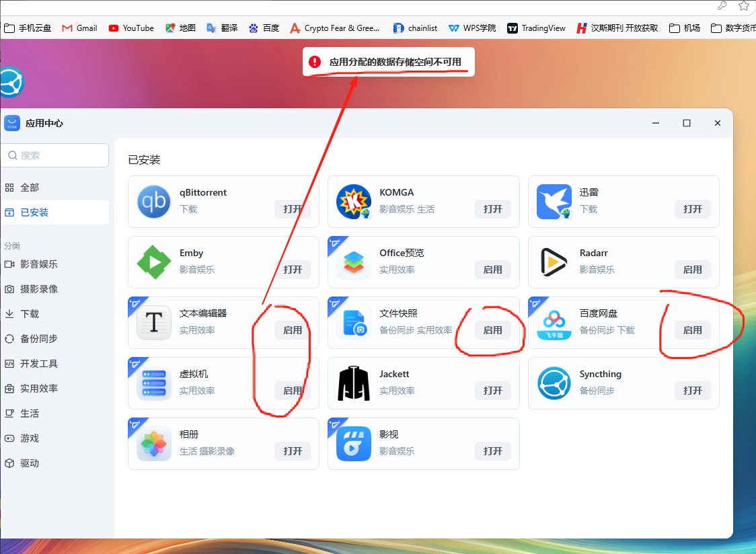Open the 翻译 translate bookmark
Image resolution: width=756 pixels, height=554 pixels.
222,28
